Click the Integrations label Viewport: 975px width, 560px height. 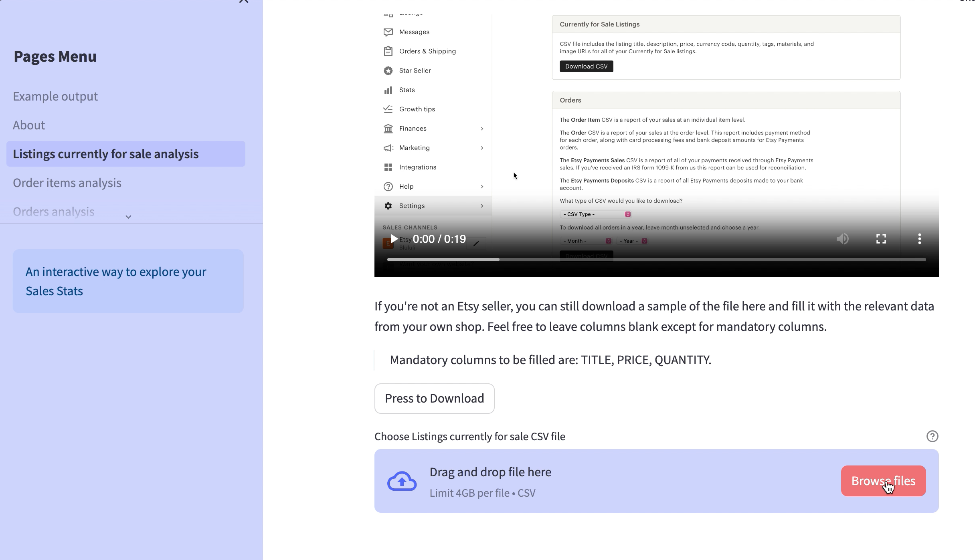(x=417, y=167)
